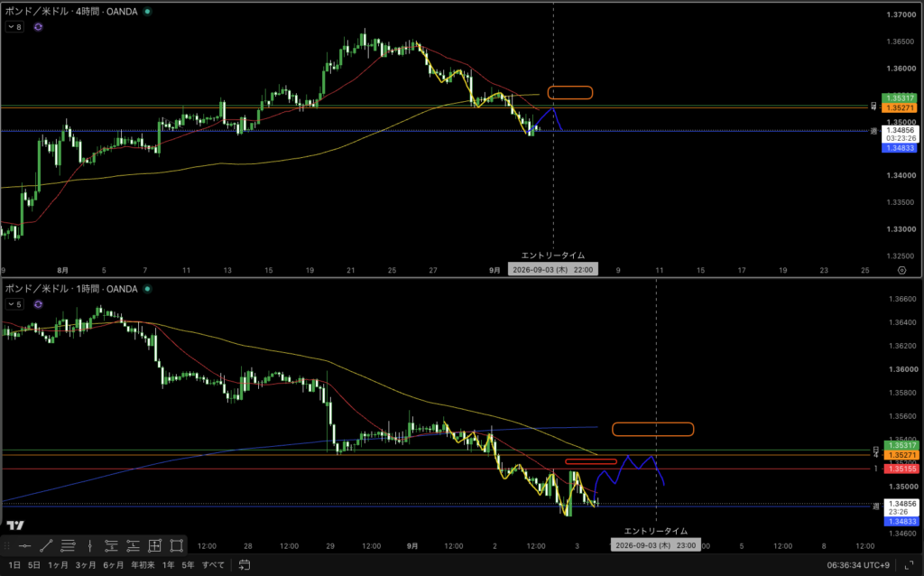Set chart range to 年初来

(143, 565)
